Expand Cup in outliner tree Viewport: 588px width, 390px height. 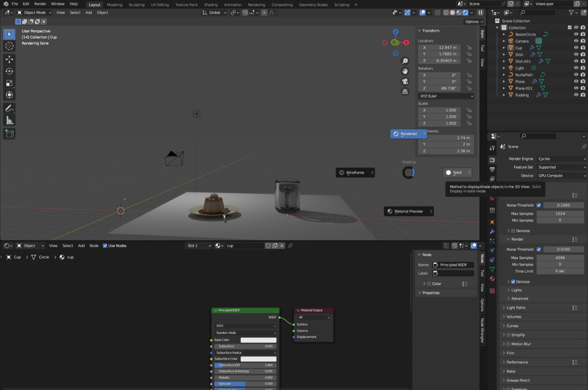click(504, 48)
